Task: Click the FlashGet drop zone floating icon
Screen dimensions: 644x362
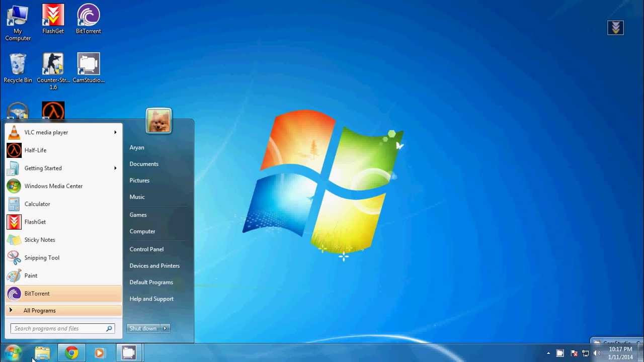Action: [615, 28]
